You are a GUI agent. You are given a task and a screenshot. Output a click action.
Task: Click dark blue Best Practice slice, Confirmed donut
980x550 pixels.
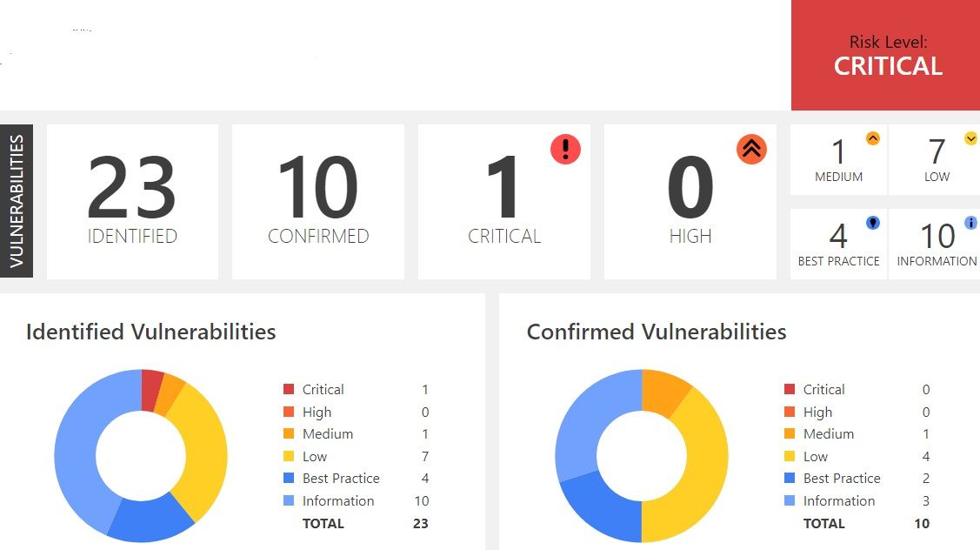point(605,505)
